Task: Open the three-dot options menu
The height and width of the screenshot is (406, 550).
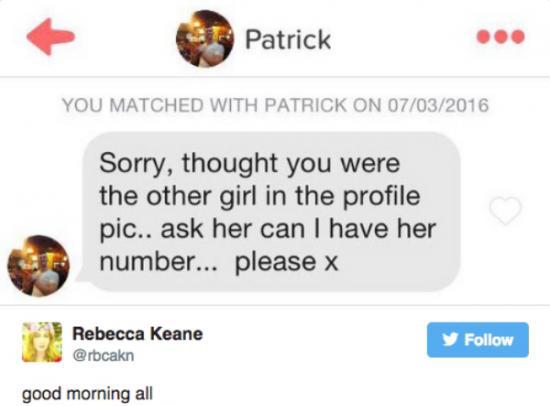Action: 501,37
